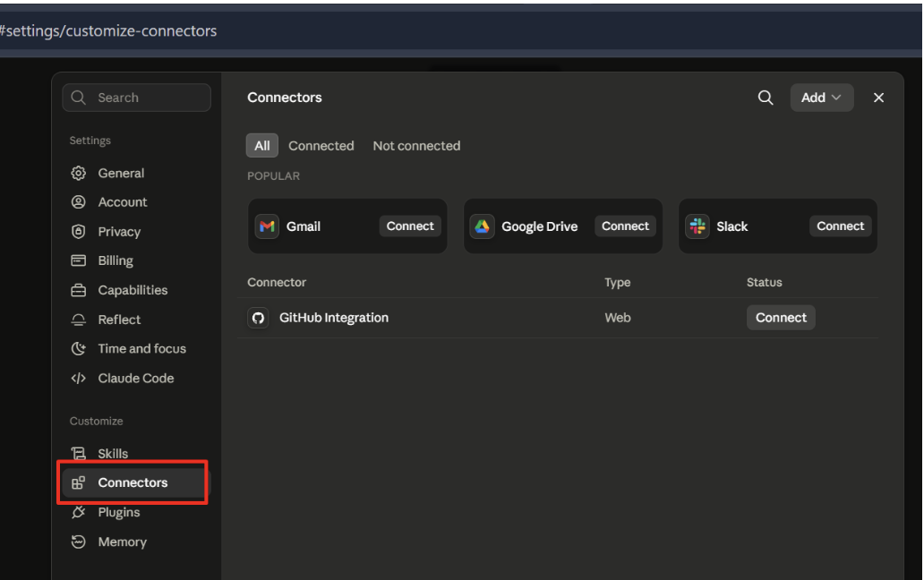Click the Claude Code brackets icon
The image size is (924, 580).
tap(79, 378)
